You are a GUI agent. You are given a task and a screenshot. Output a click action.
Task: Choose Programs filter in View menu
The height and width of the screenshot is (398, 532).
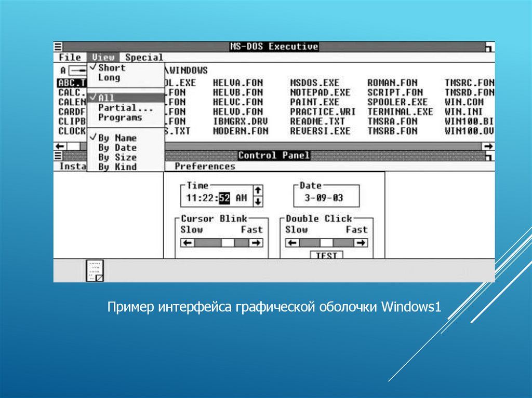(x=126, y=117)
